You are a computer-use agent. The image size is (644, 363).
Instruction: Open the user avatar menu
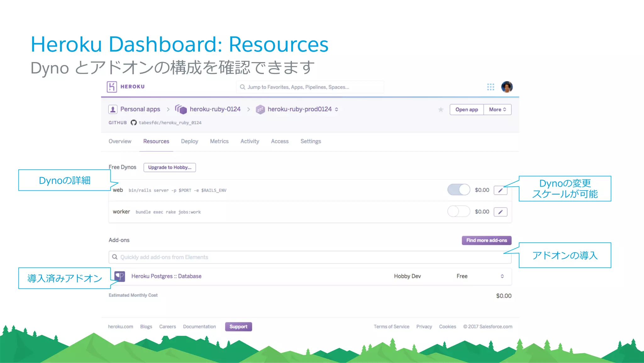(507, 87)
